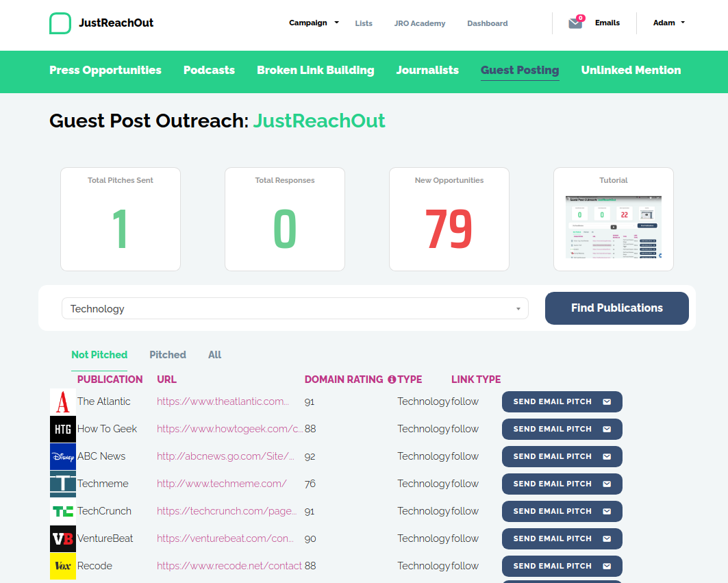Open JRO Academy page
728x583 pixels.
tap(420, 23)
